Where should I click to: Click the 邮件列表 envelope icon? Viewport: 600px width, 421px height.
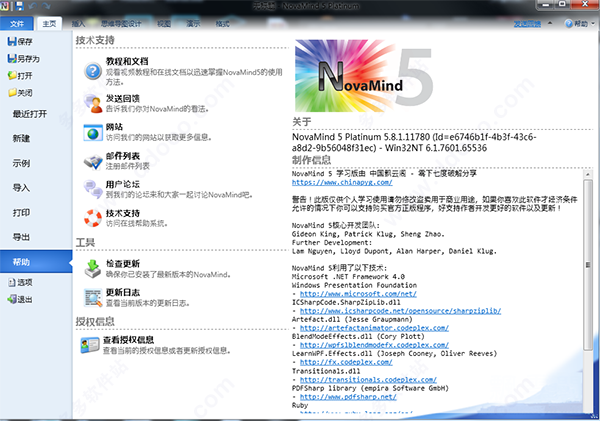pos(93,161)
